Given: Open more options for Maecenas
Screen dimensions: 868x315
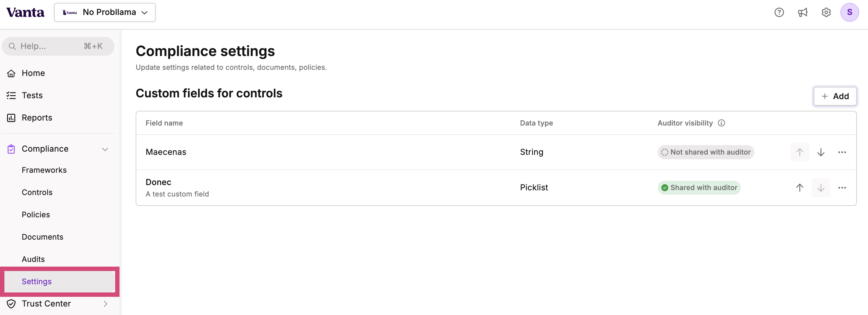Looking at the screenshot, I should (842, 152).
